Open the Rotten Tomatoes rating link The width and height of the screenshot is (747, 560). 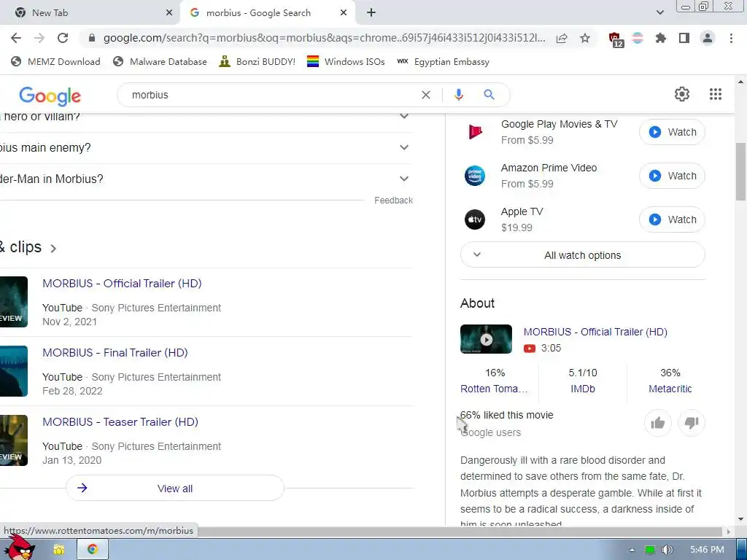click(494, 389)
